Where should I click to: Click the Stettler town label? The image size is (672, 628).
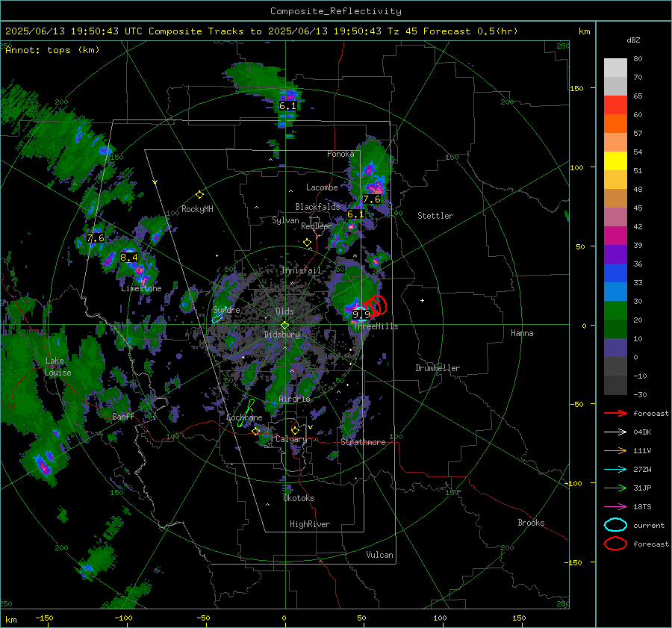tap(435, 216)
